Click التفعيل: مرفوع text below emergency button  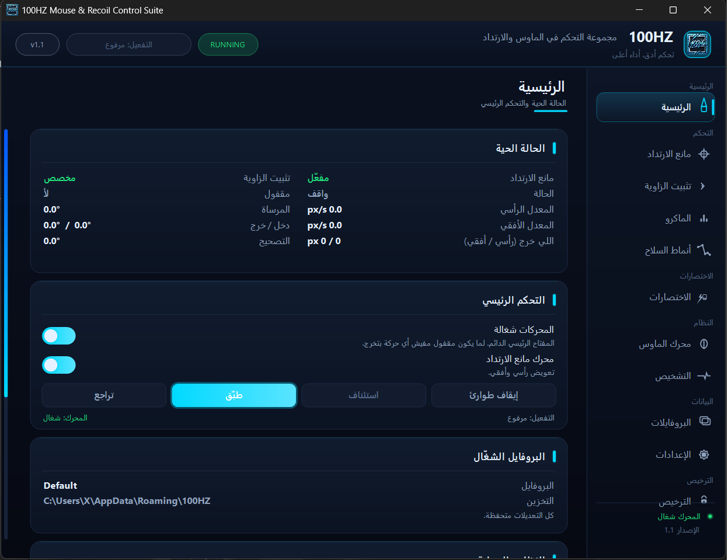(x=531, y=418)
